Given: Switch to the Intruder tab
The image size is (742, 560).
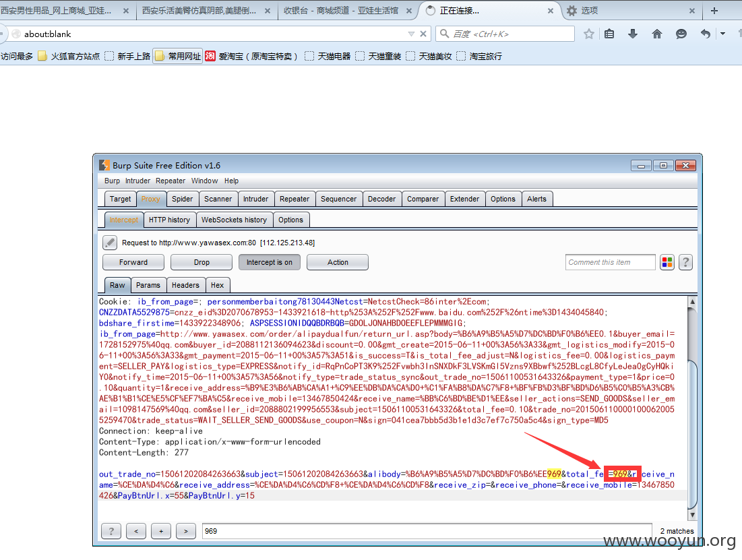Looking at the screenshot, I should [x=255, y=199].
